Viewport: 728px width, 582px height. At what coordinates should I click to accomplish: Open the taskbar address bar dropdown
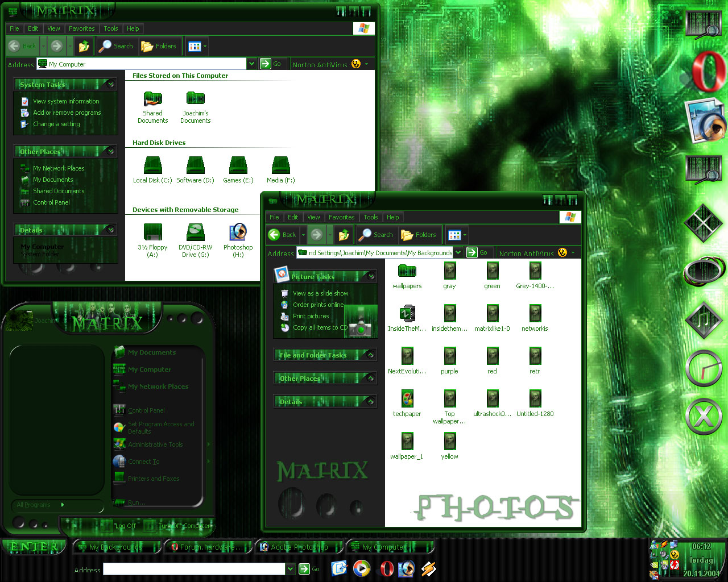(x=290, y=568)
